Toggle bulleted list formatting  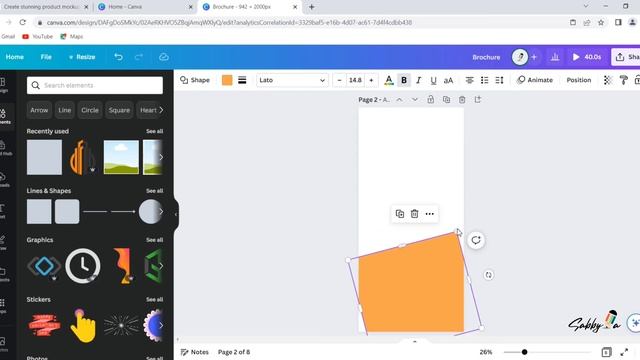(484, 80)
